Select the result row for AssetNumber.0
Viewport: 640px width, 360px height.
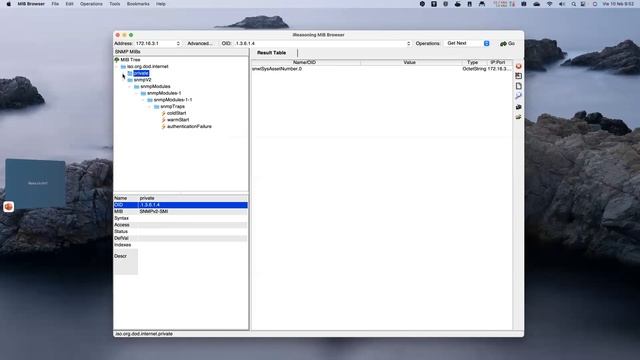[x=382, y=69]
